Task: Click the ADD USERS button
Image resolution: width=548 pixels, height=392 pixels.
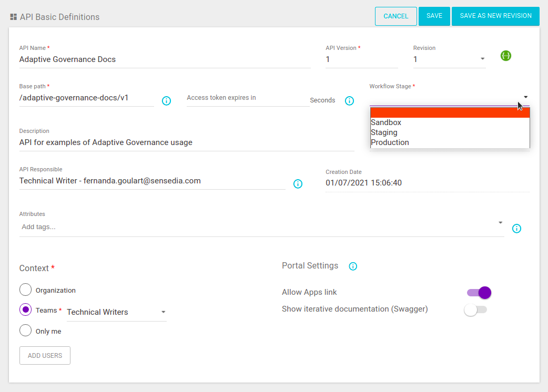Action: [45, 355]
